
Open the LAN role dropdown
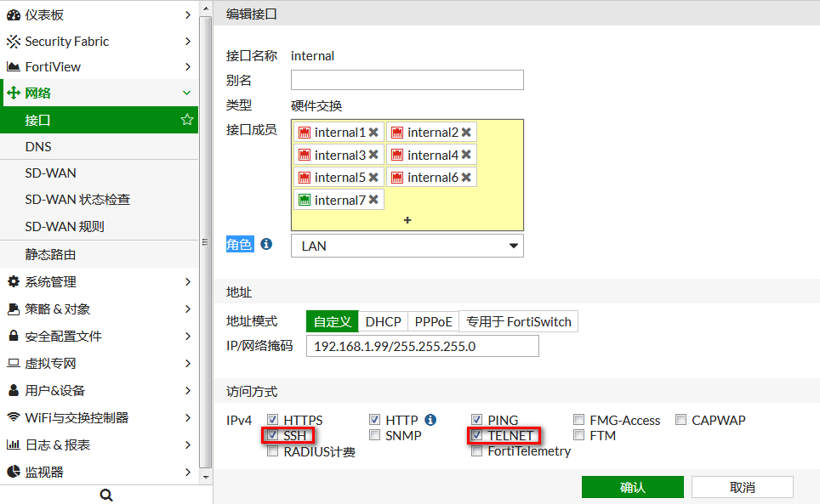[x=407, y=246]
